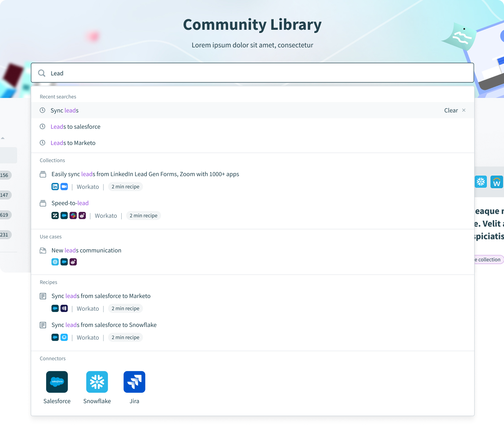This screenshot has height=427, width=504.
Task: Click the search magnifier icon
Action: click(42, 73)
